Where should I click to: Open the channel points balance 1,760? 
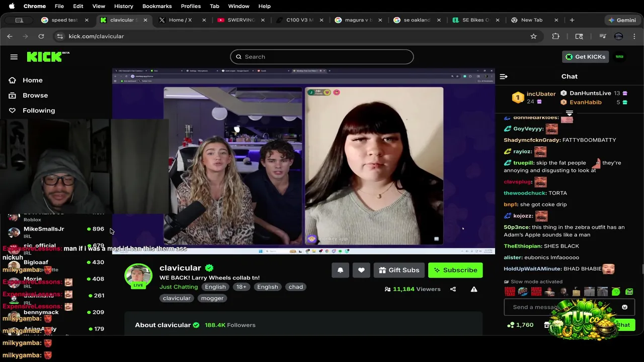point(520,325)
